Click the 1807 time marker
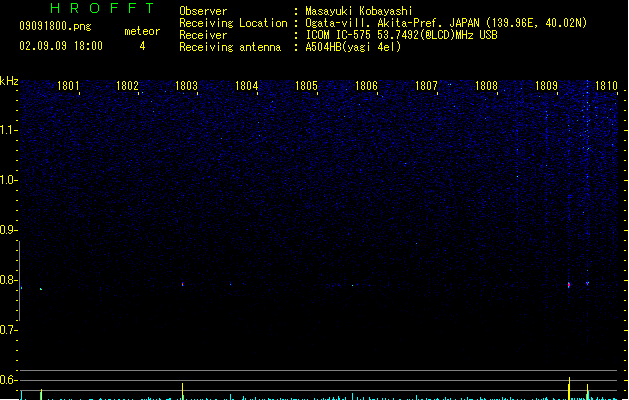This screenshot has width=629, height=400. [426, 86]
